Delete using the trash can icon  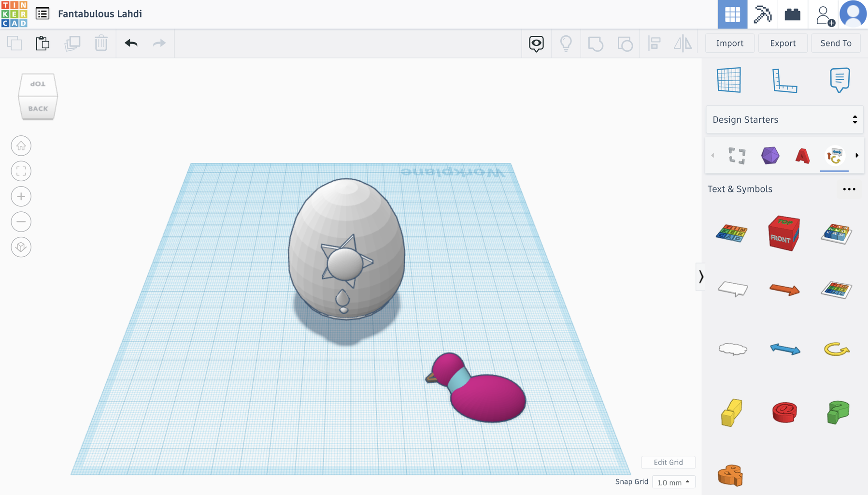coord(101,43)
